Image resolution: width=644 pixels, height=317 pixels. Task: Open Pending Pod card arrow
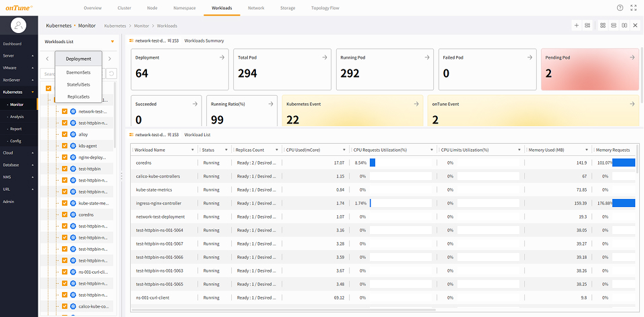[x=632, y=57]
